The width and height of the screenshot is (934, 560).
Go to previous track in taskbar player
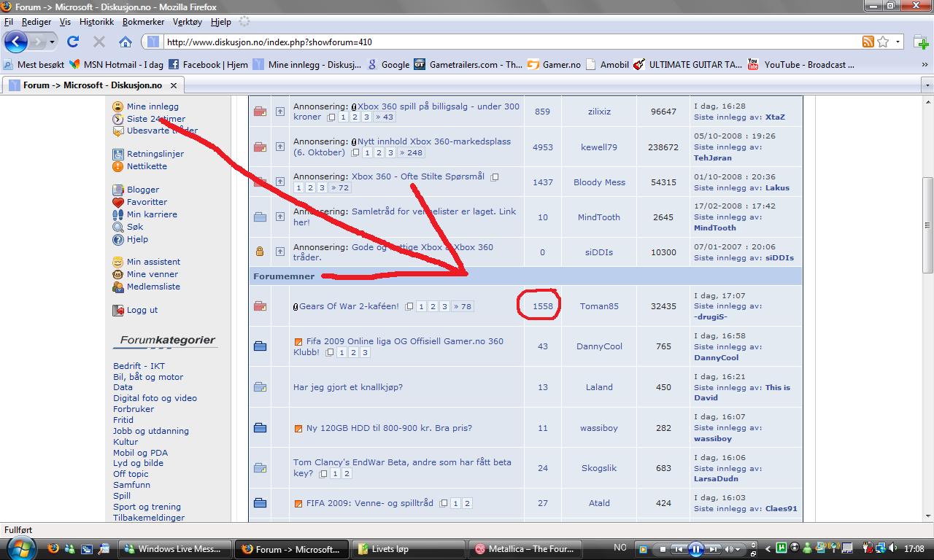pyautogui.click(x=679, y=548)
